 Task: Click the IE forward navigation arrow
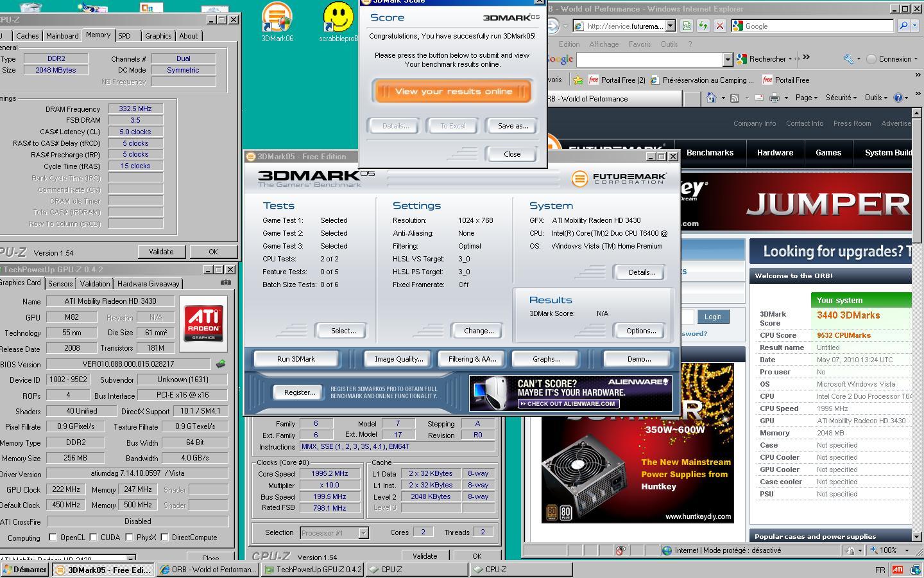(552, 26)
